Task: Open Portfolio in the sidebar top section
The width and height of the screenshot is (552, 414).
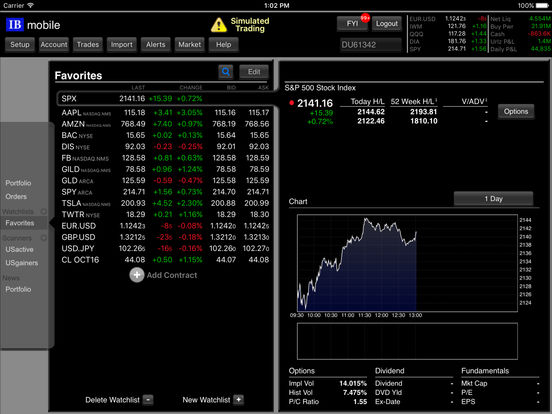Action: pyautogui.click(x=18, y=183)
